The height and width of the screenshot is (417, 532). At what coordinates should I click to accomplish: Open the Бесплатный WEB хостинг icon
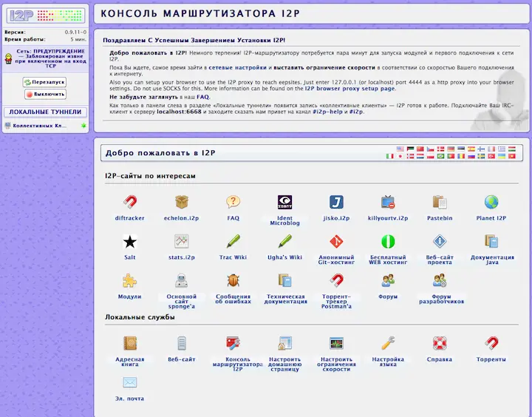coord(388,242)
